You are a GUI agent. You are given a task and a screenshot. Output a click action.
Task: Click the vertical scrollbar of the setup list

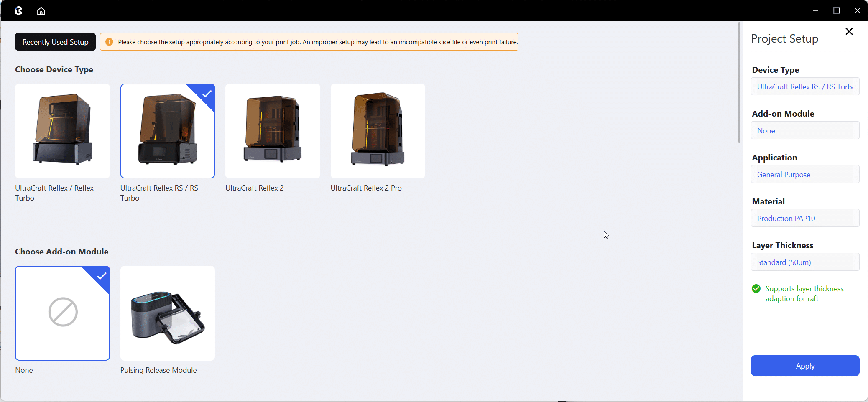[x=739, y=84]
